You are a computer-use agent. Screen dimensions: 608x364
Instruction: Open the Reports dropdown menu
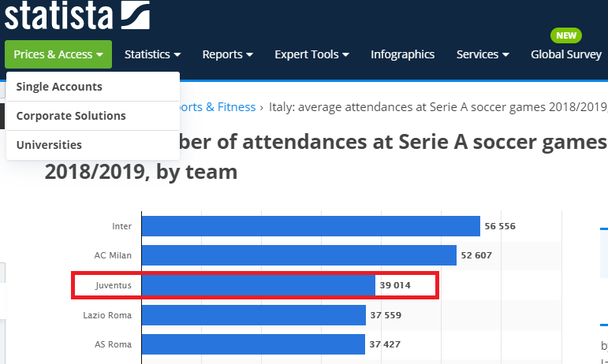227,54
